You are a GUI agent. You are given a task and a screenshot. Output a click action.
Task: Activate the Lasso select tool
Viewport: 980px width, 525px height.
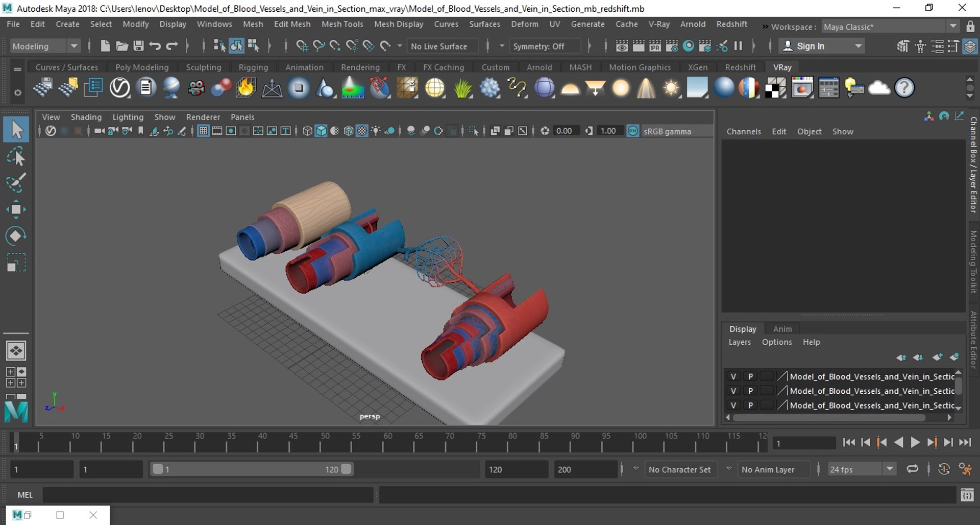coord(16,157)
